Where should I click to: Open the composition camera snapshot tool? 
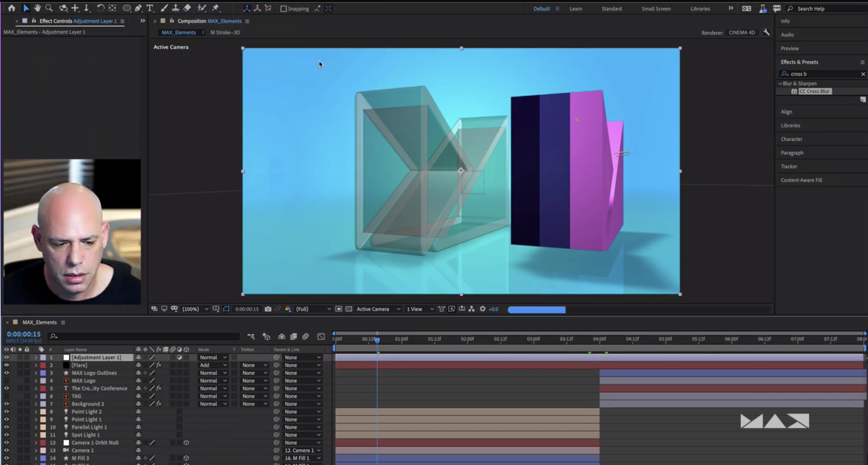point(268,309)
